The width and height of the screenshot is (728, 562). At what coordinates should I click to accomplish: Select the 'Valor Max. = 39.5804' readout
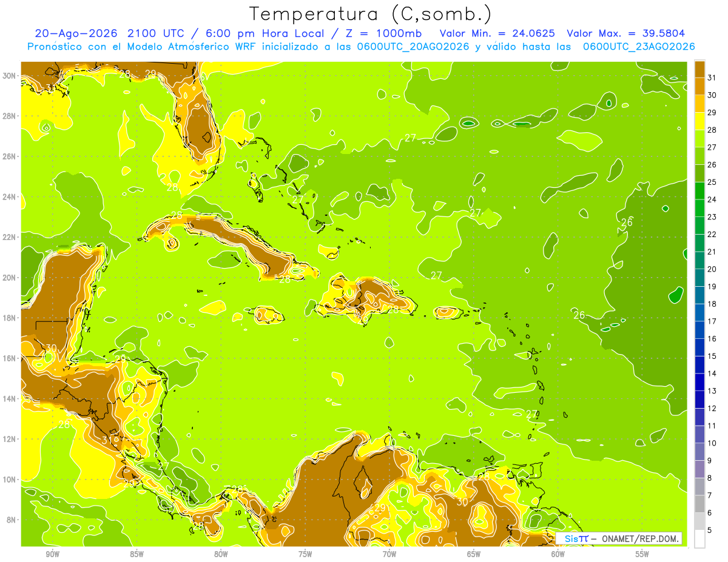626,33
